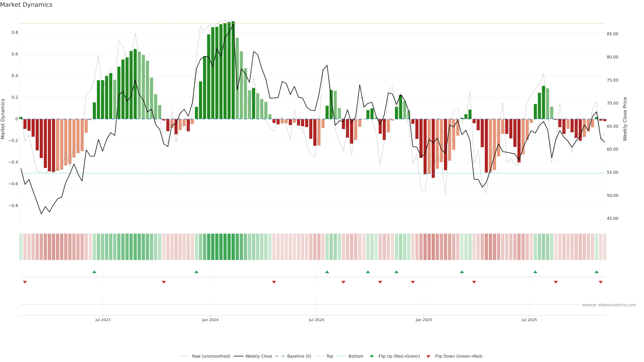Image resolution: width=644 pixels, height=362 pixels.
Task: Click the Jan 2024 x-axis label
Action: pos(210,320)
